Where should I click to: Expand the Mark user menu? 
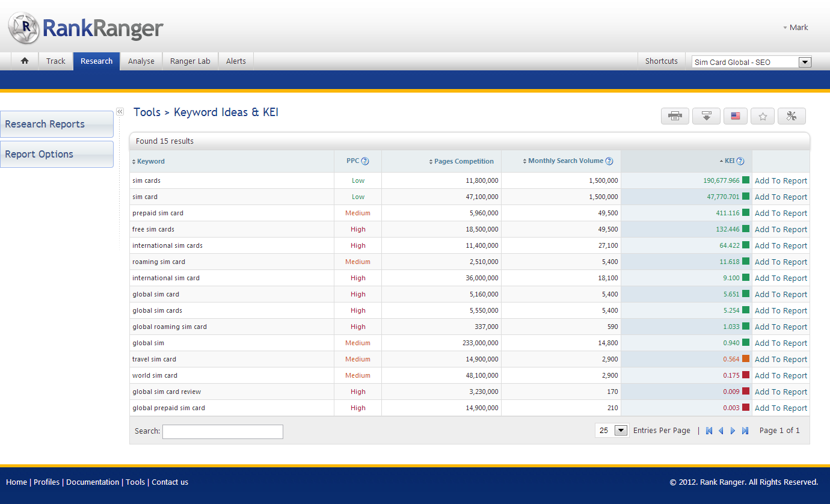(796, 28)
